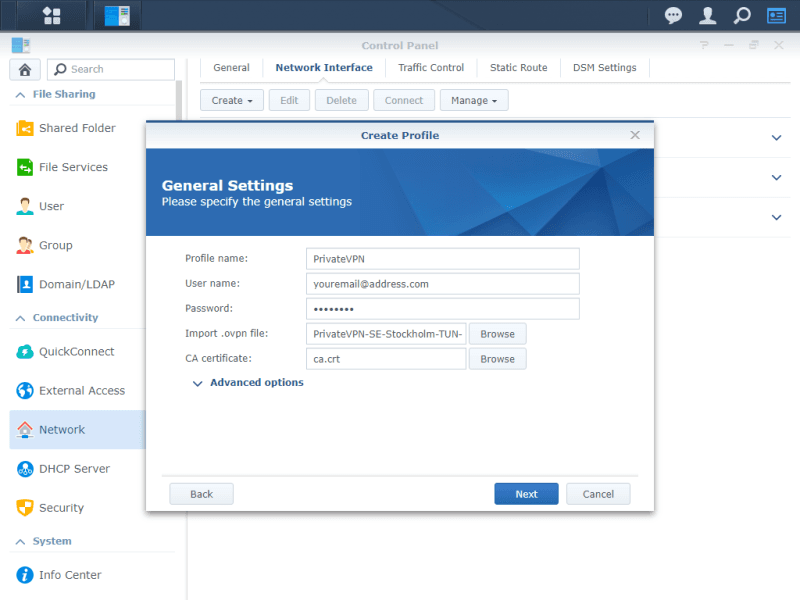
Task: Open Info Center
Action: coord(70,575)
